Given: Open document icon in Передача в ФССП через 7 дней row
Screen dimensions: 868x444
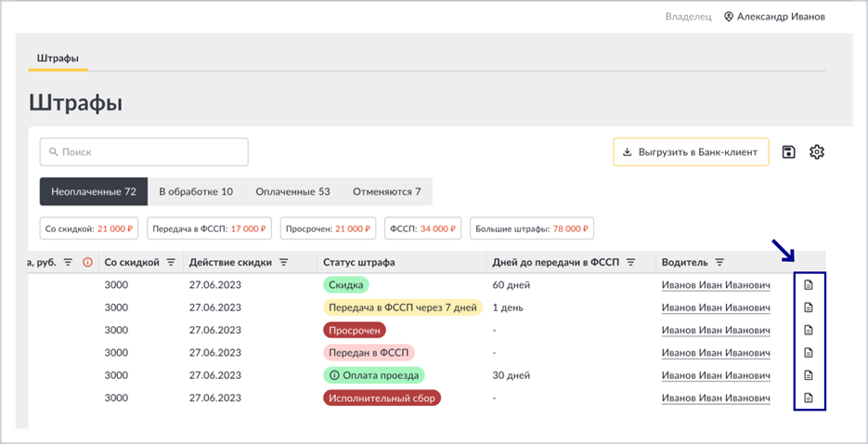Looking at the screenshot, I should 809,307.
